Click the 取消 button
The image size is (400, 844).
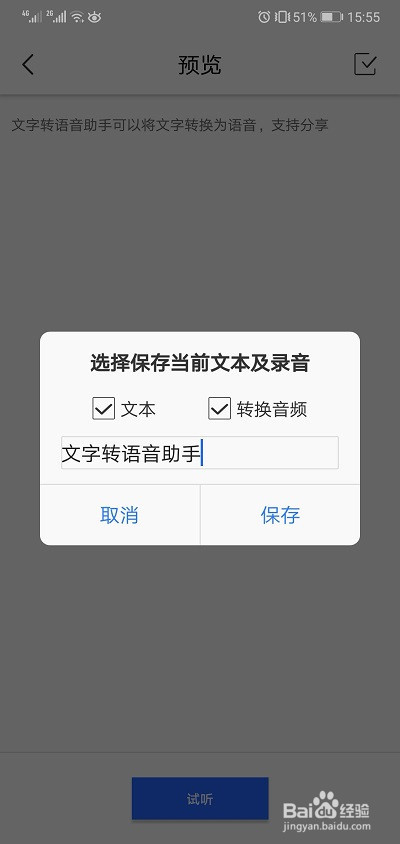tap(120, 515)
